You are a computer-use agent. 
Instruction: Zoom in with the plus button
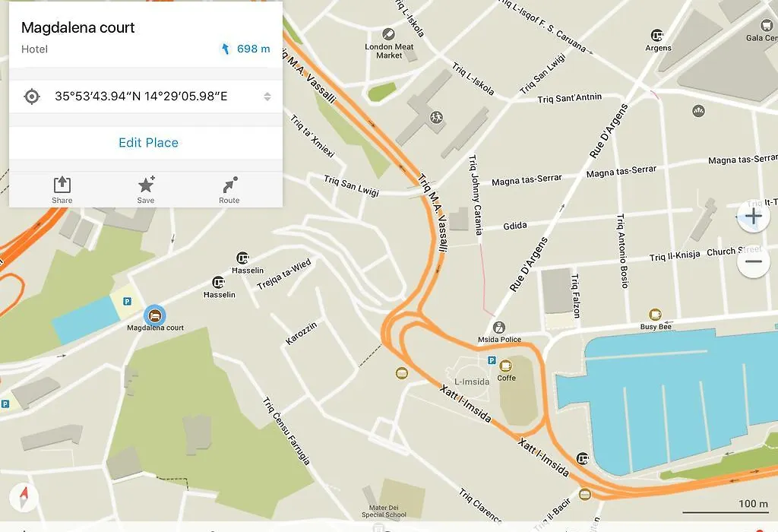pyautogui.click(x=754, y=216)
